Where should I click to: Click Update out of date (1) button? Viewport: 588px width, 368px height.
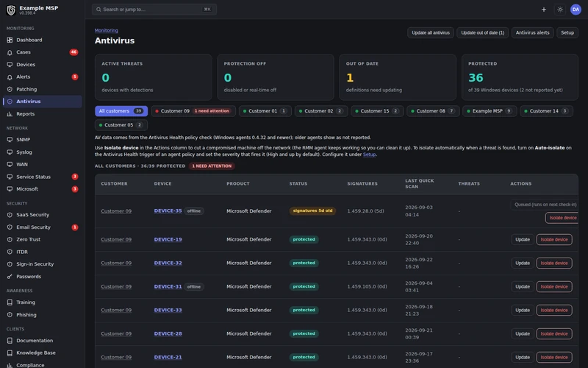482,32
